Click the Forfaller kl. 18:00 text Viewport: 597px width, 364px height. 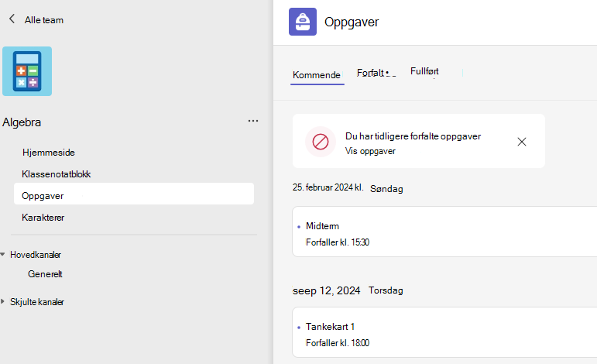coord(338,343)
